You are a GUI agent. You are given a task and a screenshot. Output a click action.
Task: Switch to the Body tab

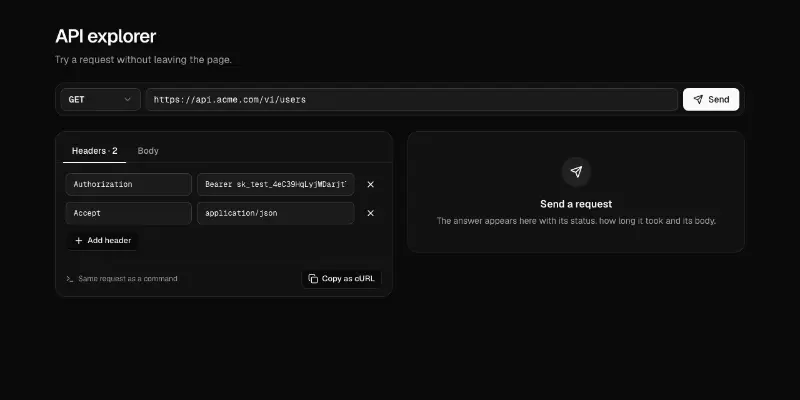(x=148, y=151)
